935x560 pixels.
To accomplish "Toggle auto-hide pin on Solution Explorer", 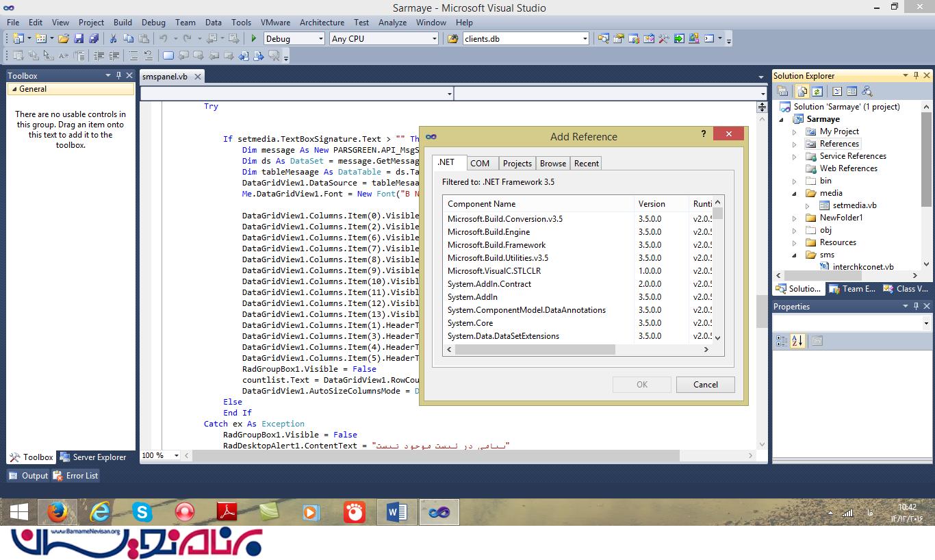I will (917, 75).
